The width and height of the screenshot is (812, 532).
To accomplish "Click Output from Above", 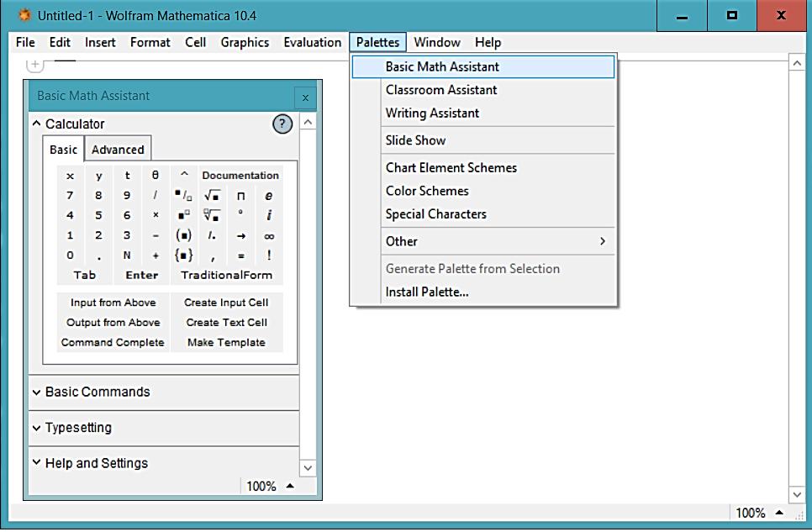I will pos(113,322).
